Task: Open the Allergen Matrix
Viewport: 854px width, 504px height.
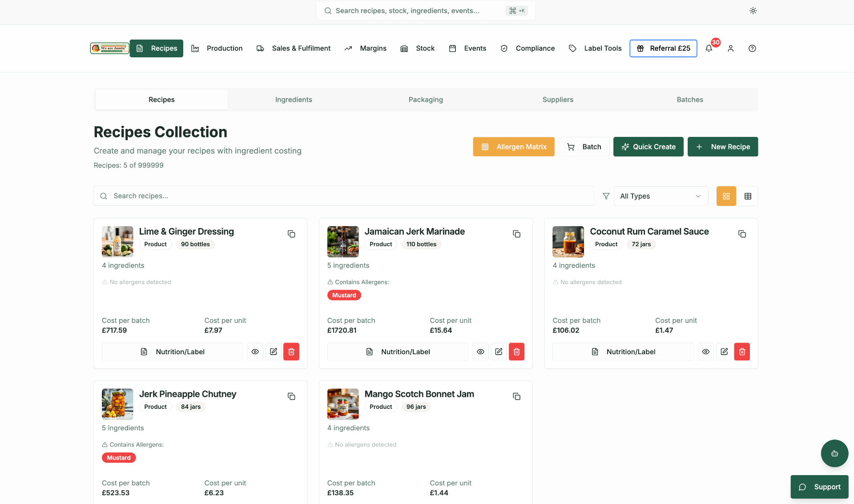Action: 514,147
